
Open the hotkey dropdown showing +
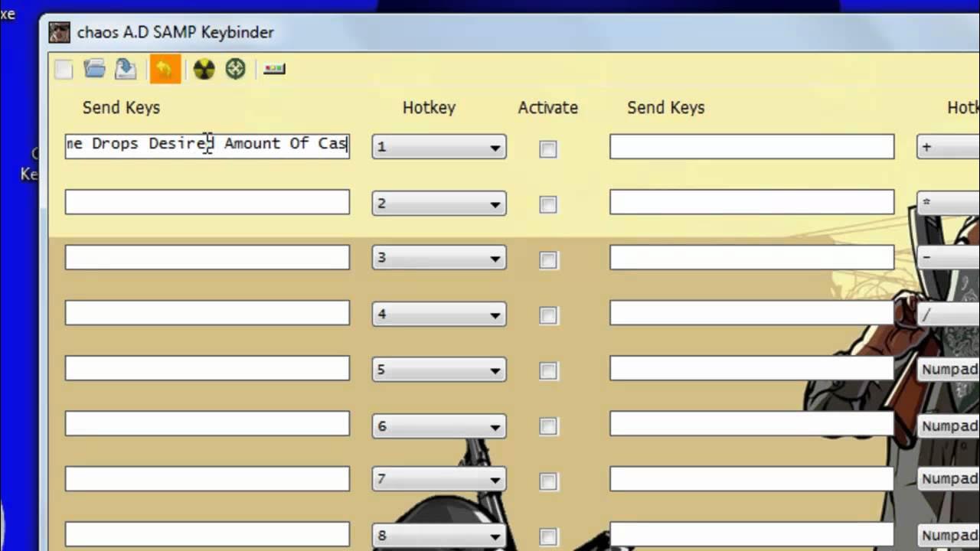point(948,146)
